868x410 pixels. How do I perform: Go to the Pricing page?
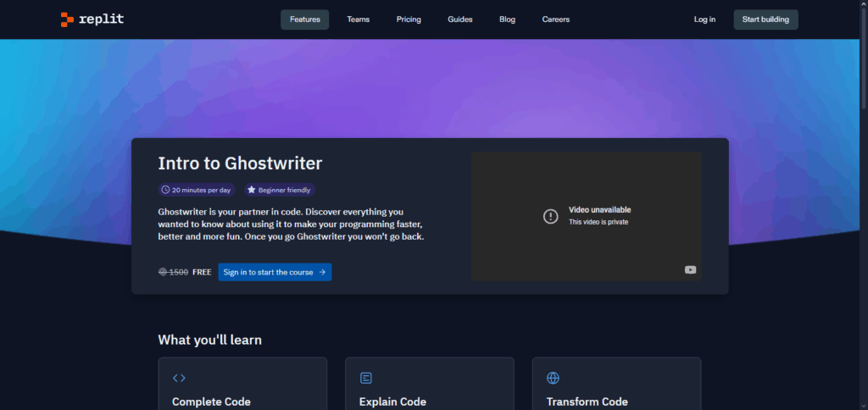click(x=409, y=19)
